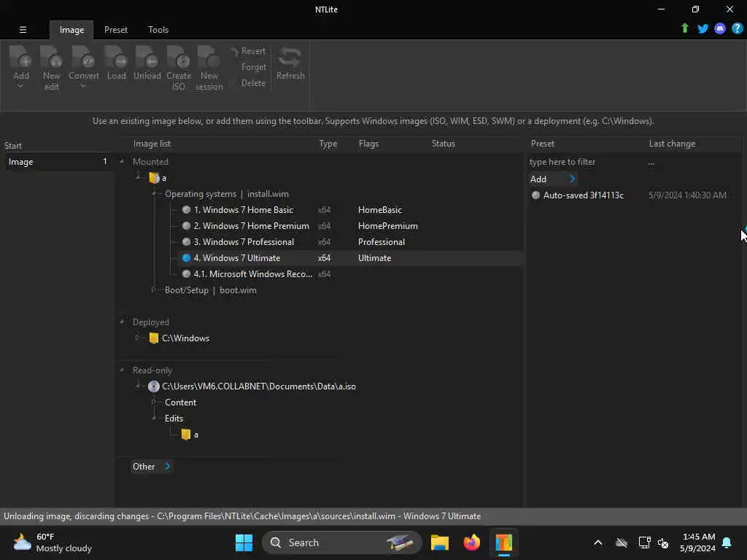Screen dimensions: 747x560
Task: Click the Last change column header
Action: (672, 144)
